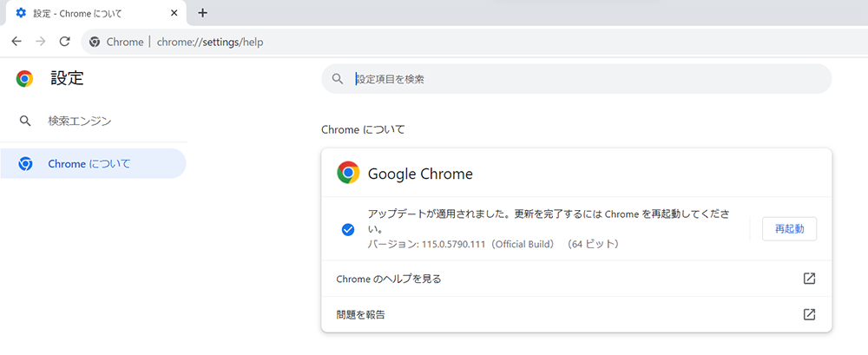Open a new tab with plus button
868x355 pixels.
(x=203, y=13)
